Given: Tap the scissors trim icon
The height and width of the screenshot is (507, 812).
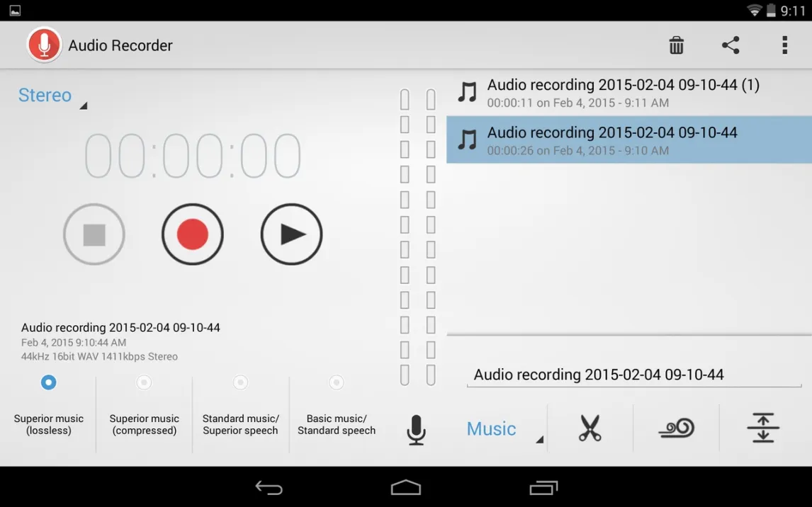Looking at the screenshot, I should click(x=590, y=428).
